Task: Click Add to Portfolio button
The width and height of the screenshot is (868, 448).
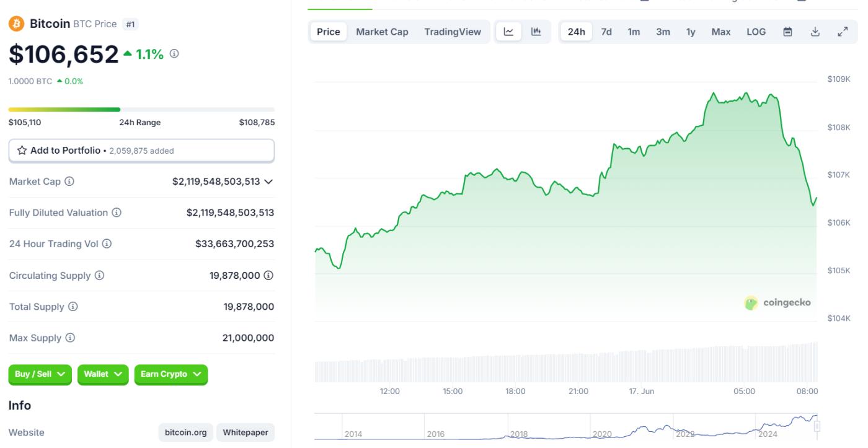Action: [x=141, y=151]
